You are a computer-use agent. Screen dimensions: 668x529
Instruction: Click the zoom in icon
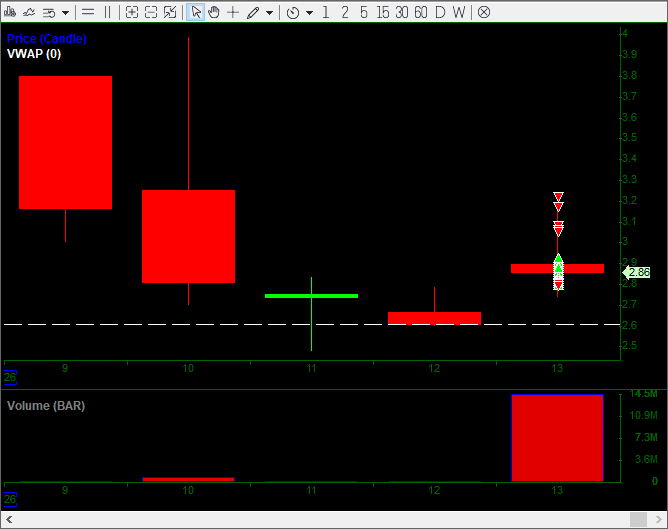132,12
